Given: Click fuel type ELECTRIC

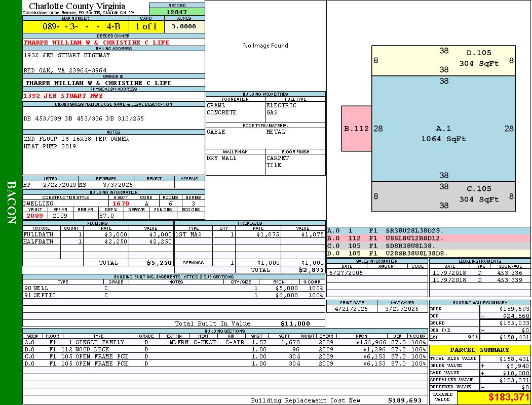Looking at the screenshot, I should [281, 105].
